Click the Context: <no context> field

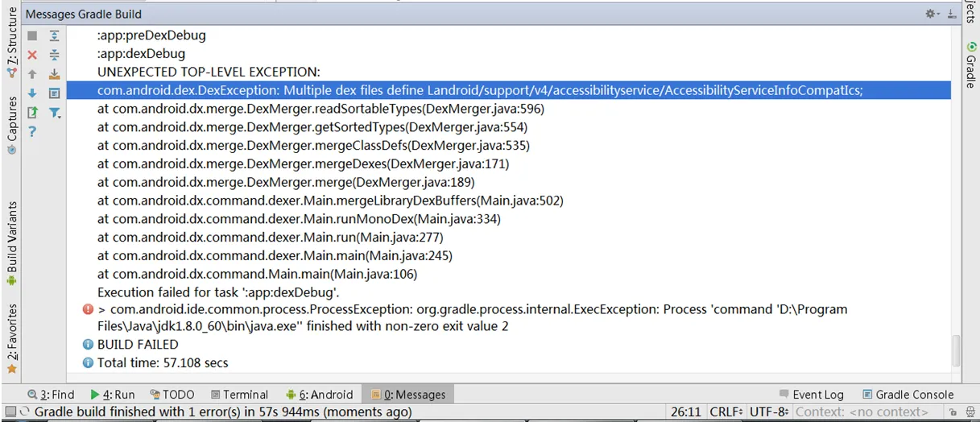[x=862, y=412]
